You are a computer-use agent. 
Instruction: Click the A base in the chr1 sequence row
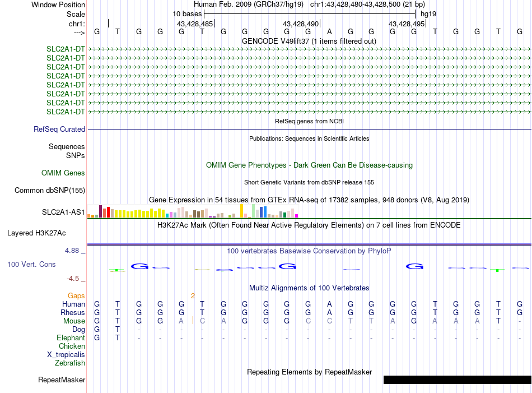[x=329, y=31]
